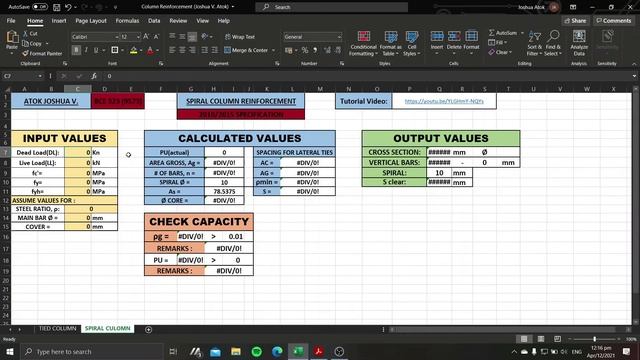Click the Paste icon
The height and width of the screenshot is (360, 640).
tap(12, 38)
